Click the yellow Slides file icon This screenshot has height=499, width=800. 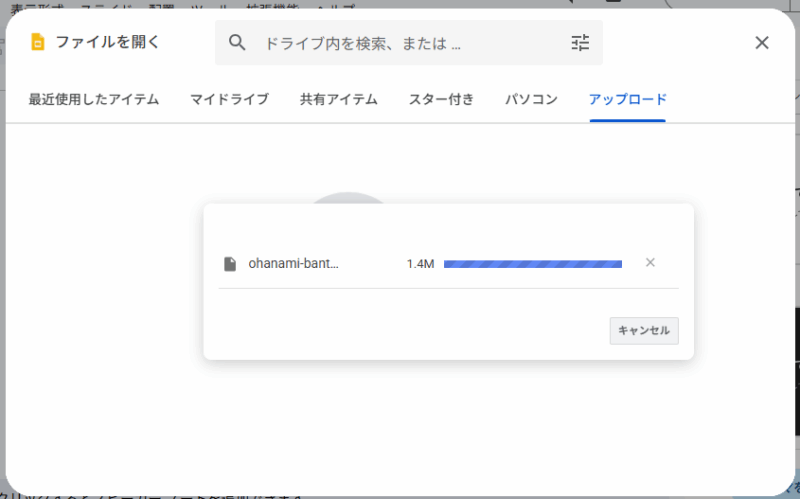[x=38, y=42]
